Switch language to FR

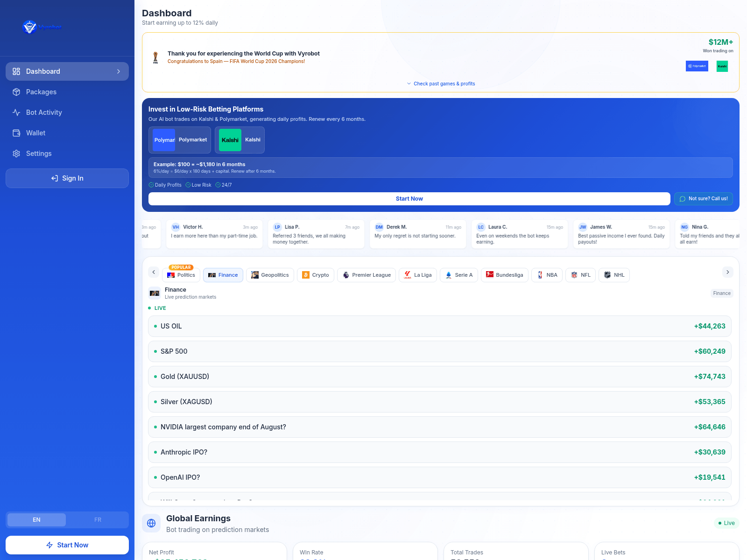pos(98,520)
